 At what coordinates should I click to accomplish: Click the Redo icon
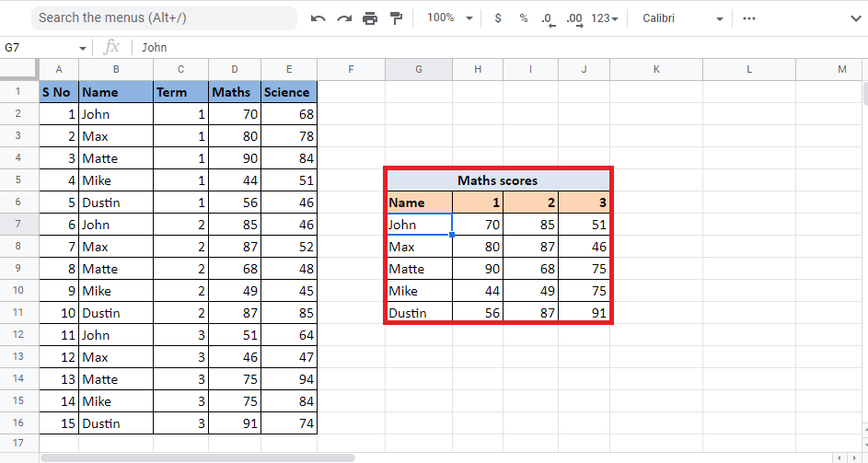[344, 18]
